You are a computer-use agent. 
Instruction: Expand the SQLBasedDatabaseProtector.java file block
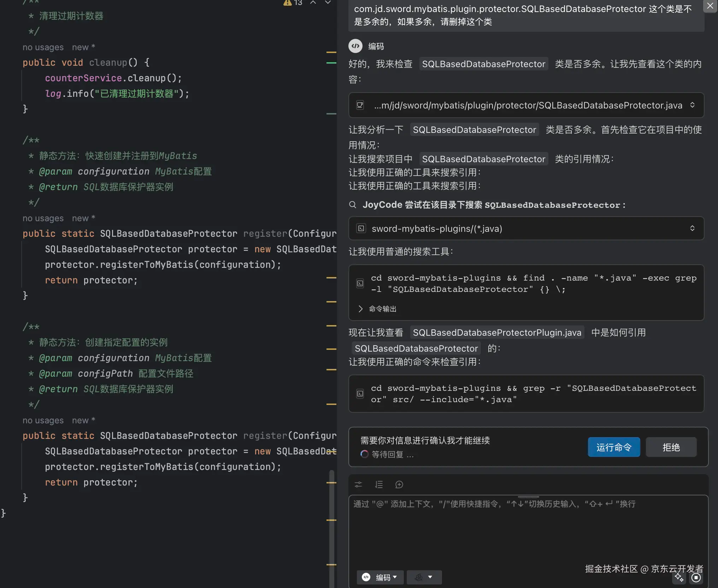pos(692,105)
